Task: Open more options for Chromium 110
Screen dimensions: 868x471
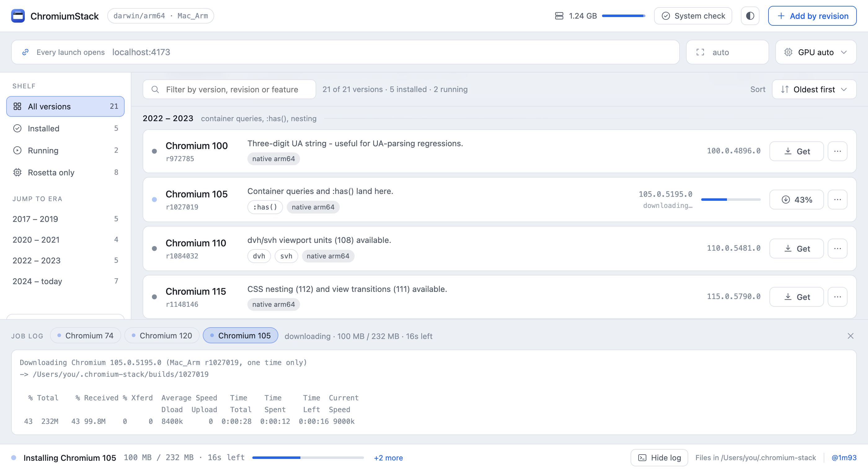Action: point(837,249)
